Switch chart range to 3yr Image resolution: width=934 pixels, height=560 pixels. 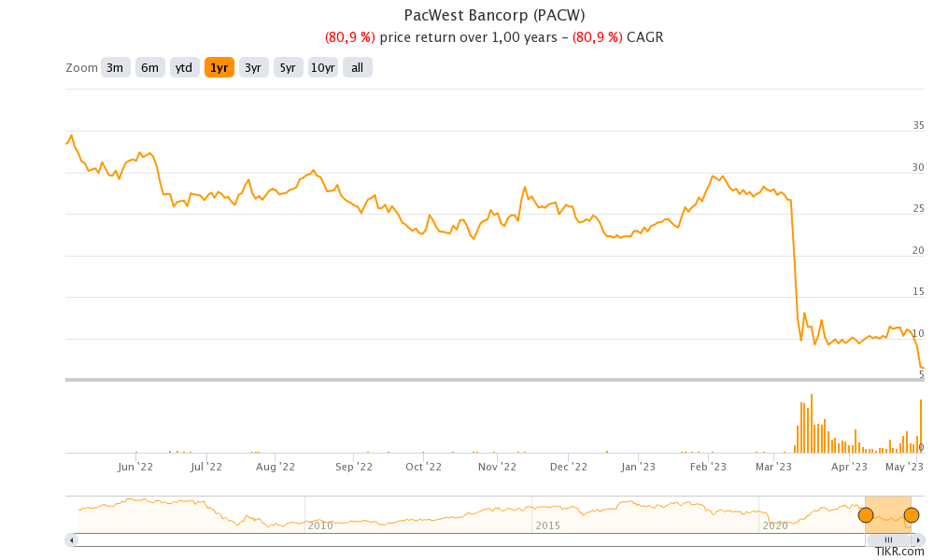pyautogui.click(x=253, y=68)
